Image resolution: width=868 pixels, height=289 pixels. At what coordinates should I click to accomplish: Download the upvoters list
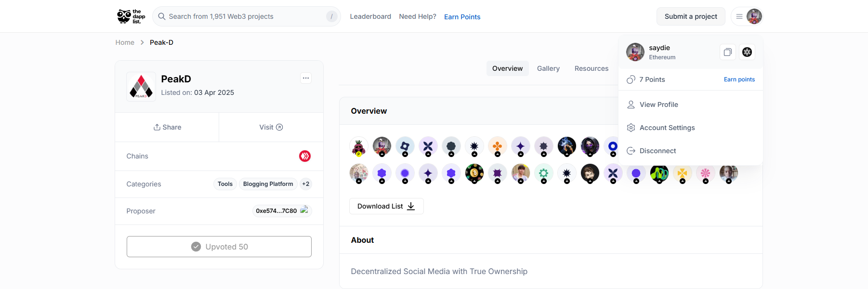[386, 206]
